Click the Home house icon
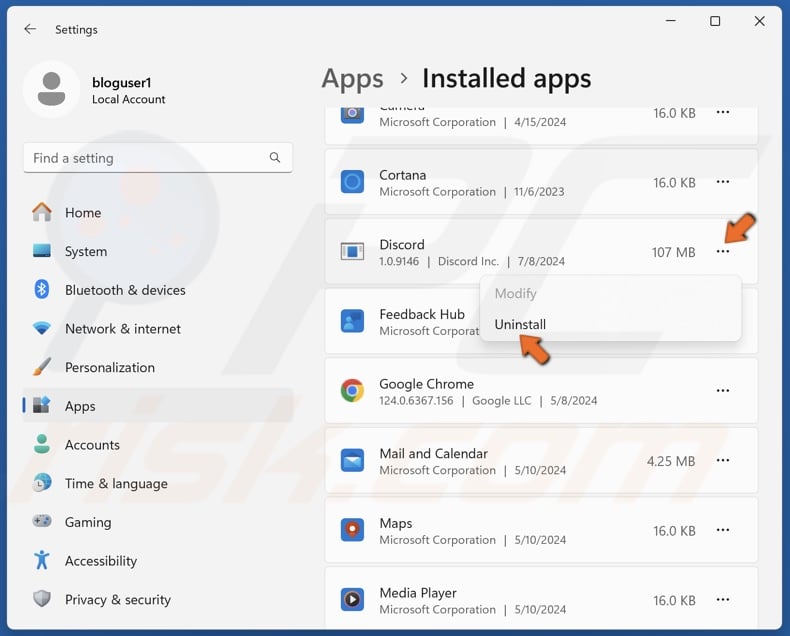 (42, 212)
